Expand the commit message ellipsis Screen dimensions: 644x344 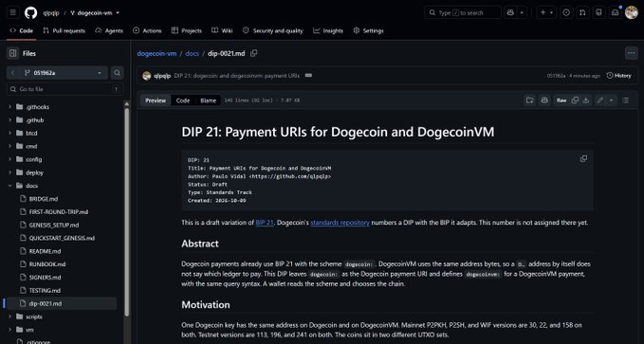click(308, 76)
